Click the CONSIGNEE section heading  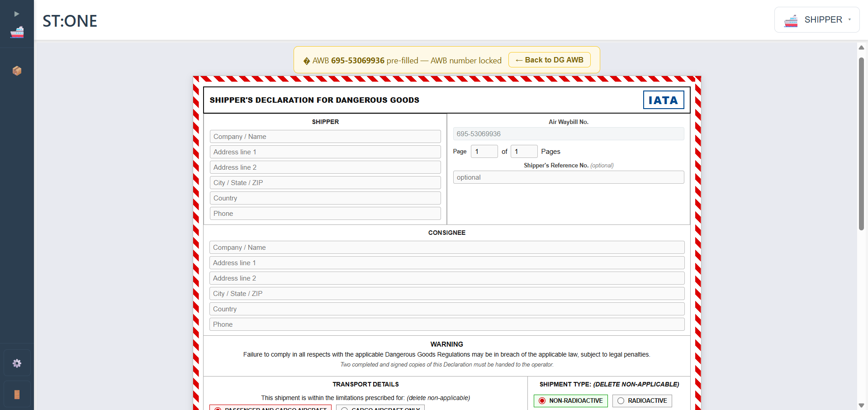click(x=447, y=233)
